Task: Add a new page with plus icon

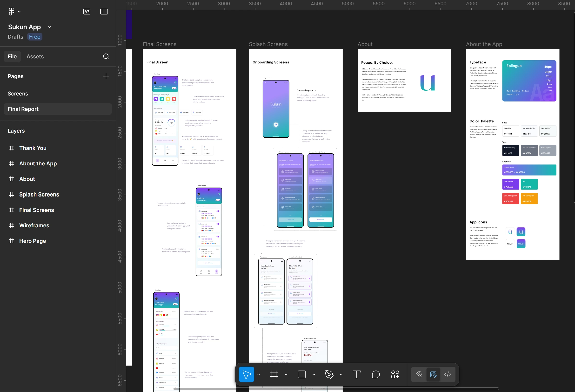Action: point(106,76)
